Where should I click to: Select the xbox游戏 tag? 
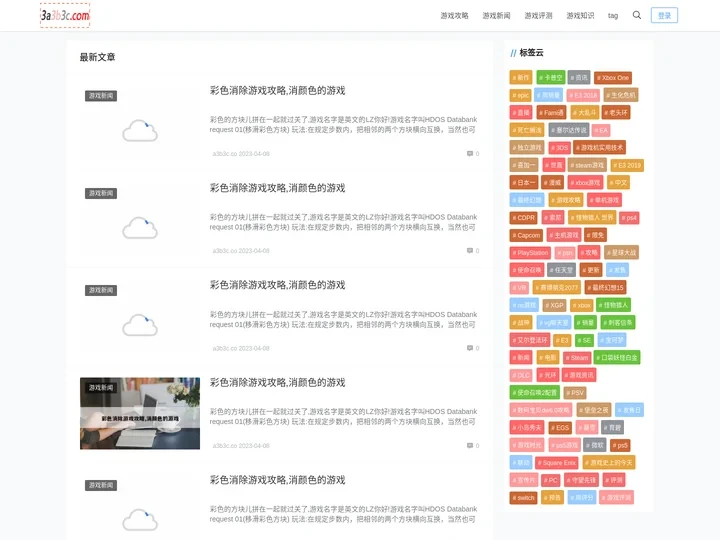[x=585, y=183]
